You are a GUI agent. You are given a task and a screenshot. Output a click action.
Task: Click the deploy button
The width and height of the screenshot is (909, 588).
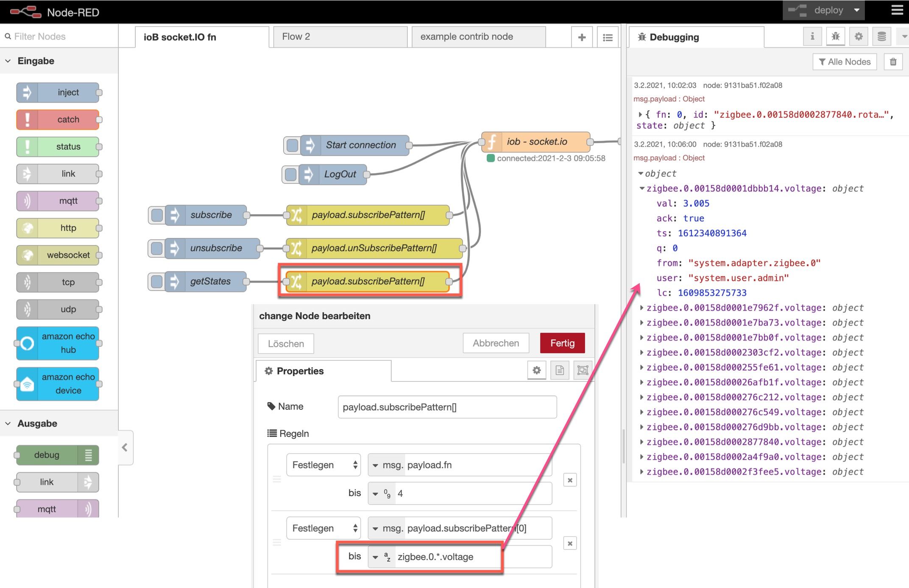pyautogui.click(x=817, y=10)
